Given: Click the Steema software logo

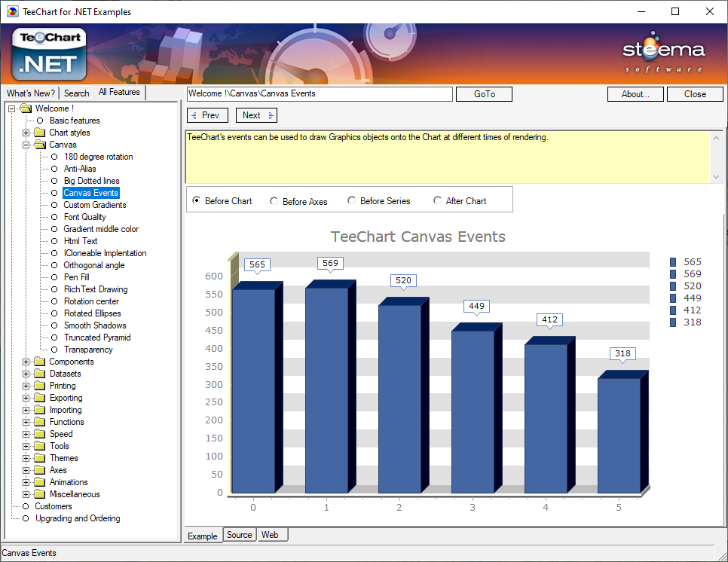Looking at the screenshot, I should tap(663, 52).
